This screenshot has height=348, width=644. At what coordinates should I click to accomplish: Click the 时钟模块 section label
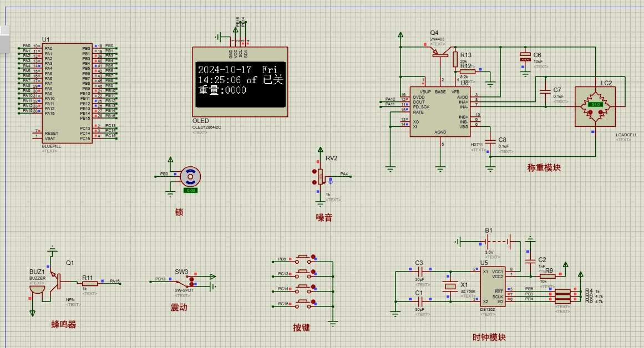tap(489, 337)
